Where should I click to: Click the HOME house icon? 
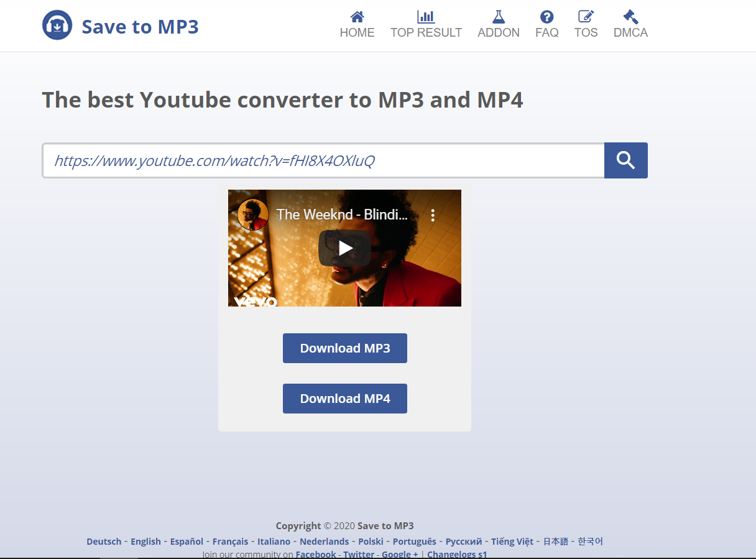[x=357, y=17]
